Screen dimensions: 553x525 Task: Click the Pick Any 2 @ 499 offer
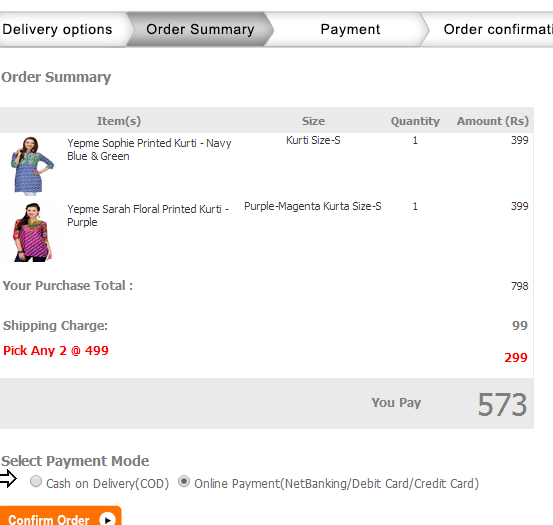click(56, 351)
